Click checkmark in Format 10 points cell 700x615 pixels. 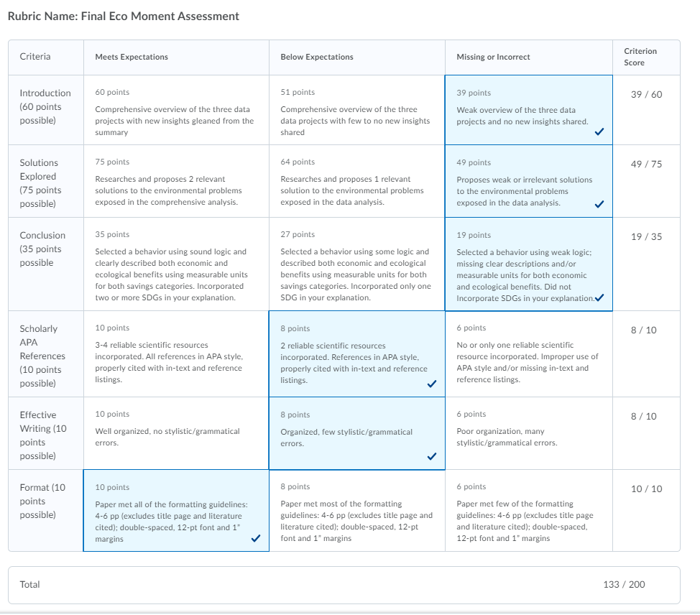coord(256,538)
